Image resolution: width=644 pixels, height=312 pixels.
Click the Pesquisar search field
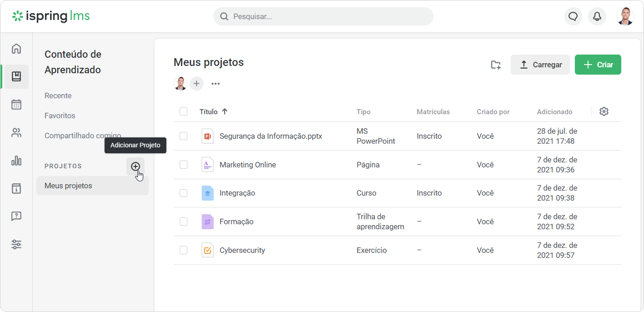pyautogui.click(x=323, y=16)
